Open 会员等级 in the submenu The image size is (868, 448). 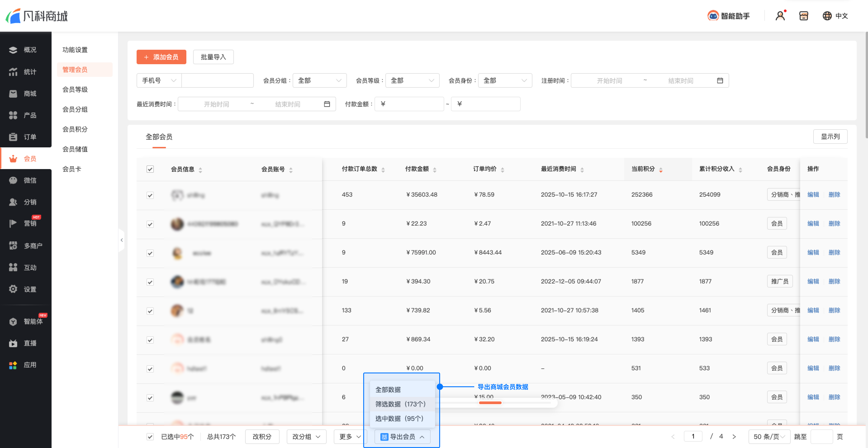coord(75,90)
